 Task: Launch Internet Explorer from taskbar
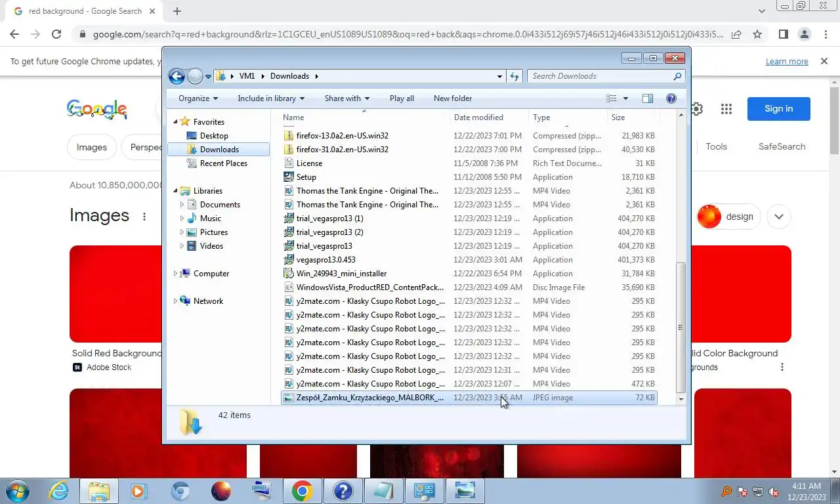(x=59, y=491)
